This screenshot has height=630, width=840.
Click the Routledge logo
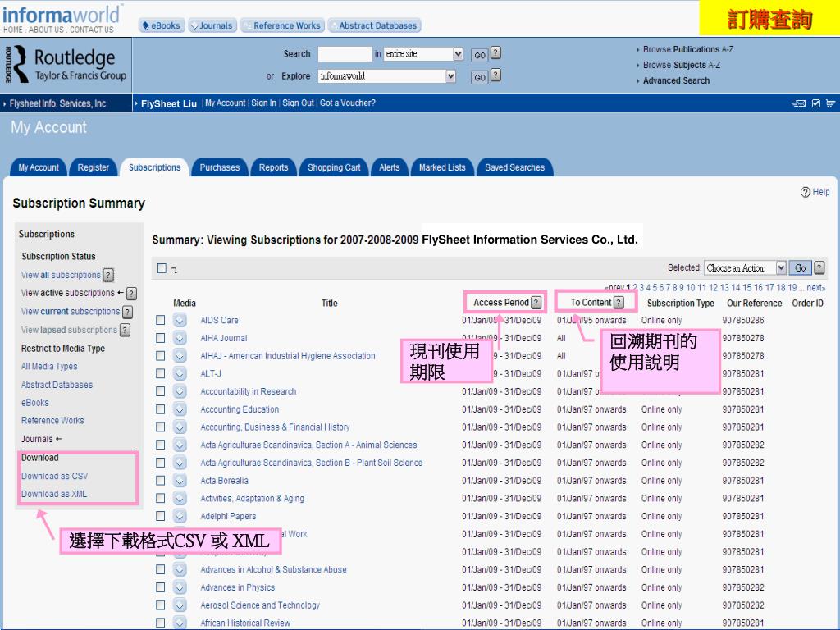click(66, 65)
